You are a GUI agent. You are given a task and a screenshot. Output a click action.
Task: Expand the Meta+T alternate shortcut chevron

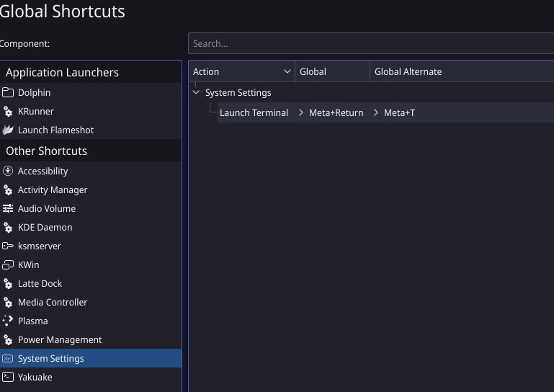(376, 112)
